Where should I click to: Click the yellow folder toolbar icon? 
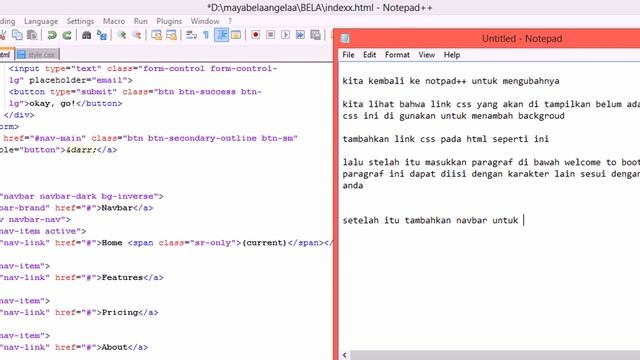point(236,35)
